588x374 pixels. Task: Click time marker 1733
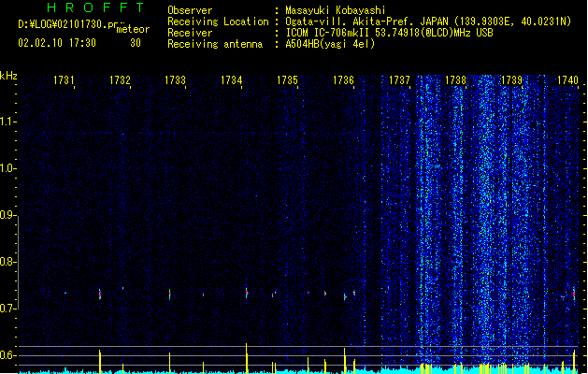coord(176,80)
